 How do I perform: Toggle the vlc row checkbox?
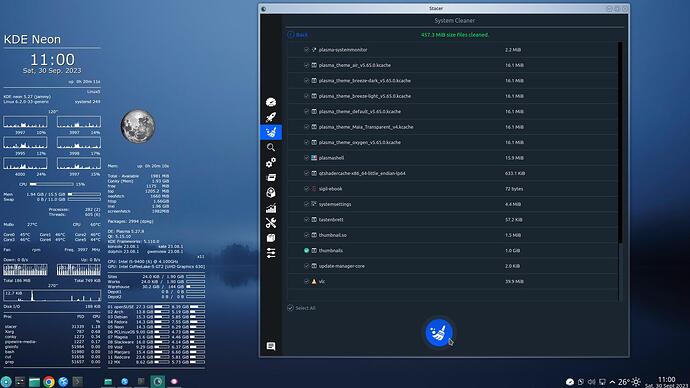point(306,282)
